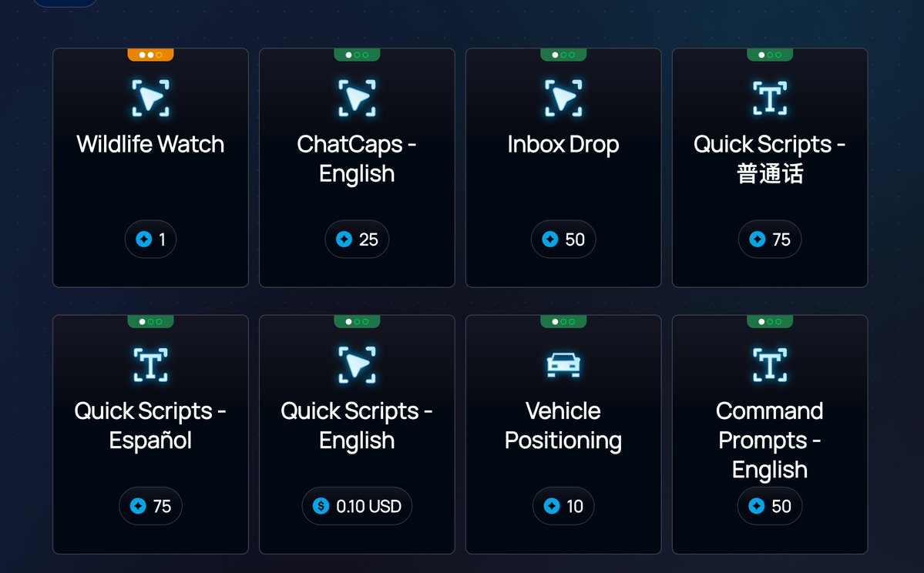Image resolution: width=924 pixels, height=573 pixels.
Task: Click the green level badge on Vehicle Positioning
Action: (563, 321)
